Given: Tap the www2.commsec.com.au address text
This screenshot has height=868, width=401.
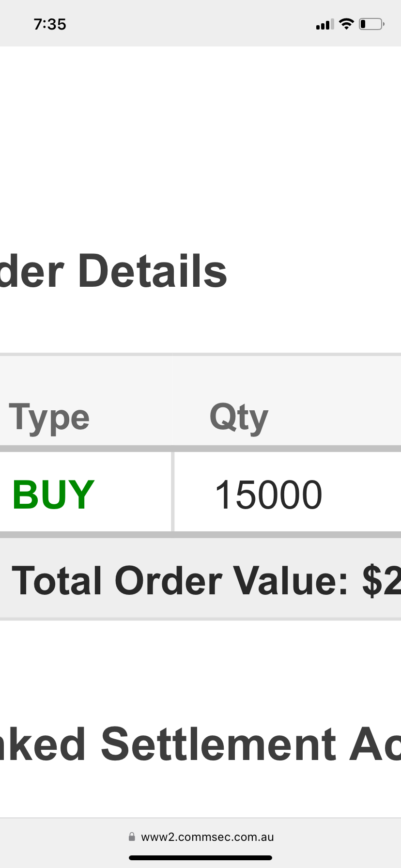Looking at the screenshot, I should 207,837.
